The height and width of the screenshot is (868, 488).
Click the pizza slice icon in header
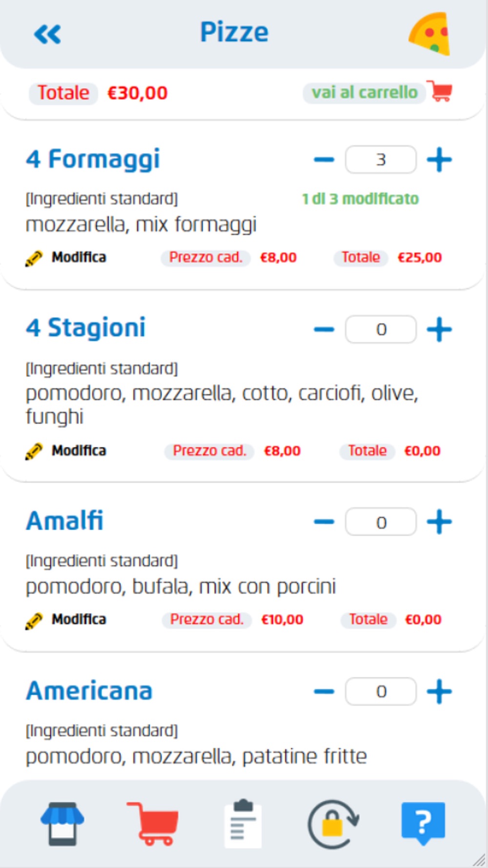(429, 33)
